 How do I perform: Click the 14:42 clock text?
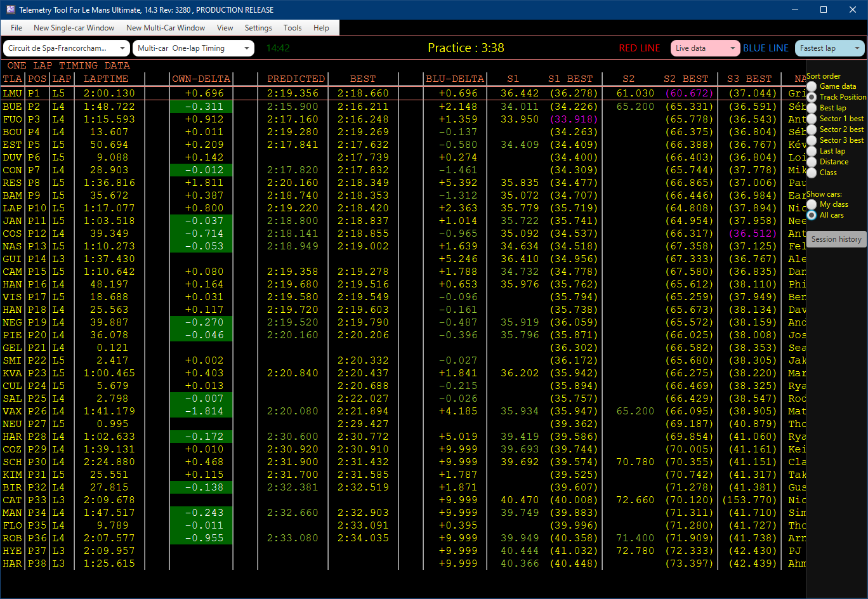pyautogui.click(x=278, y=48)
